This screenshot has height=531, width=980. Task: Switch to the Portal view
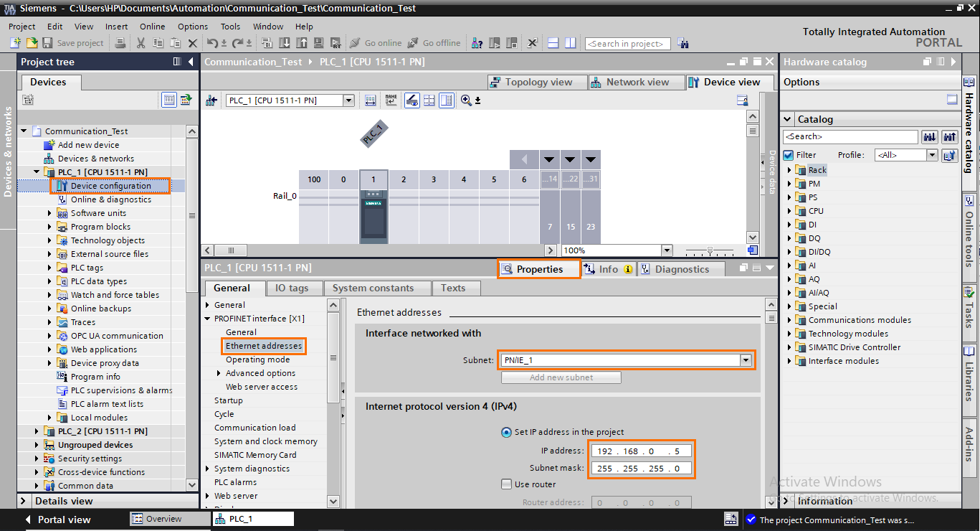[57, 520]
